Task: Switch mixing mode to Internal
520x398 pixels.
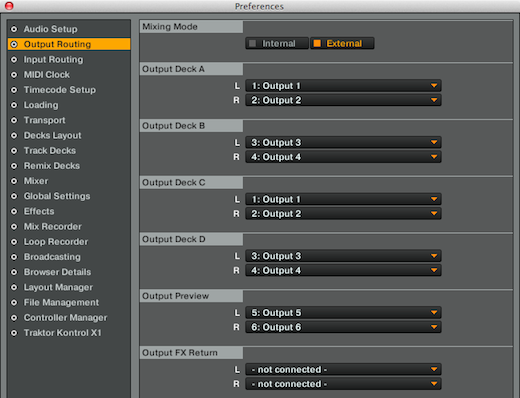Action: coord(277,43)
